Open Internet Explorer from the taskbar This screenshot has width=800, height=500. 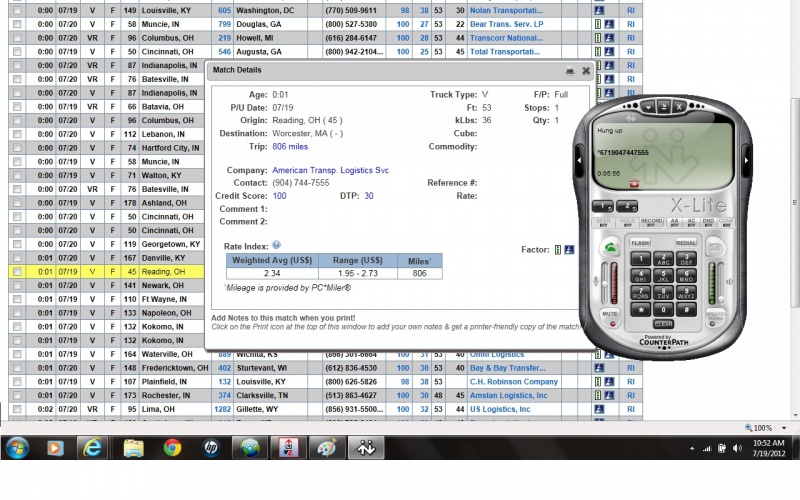coord(92,448)
